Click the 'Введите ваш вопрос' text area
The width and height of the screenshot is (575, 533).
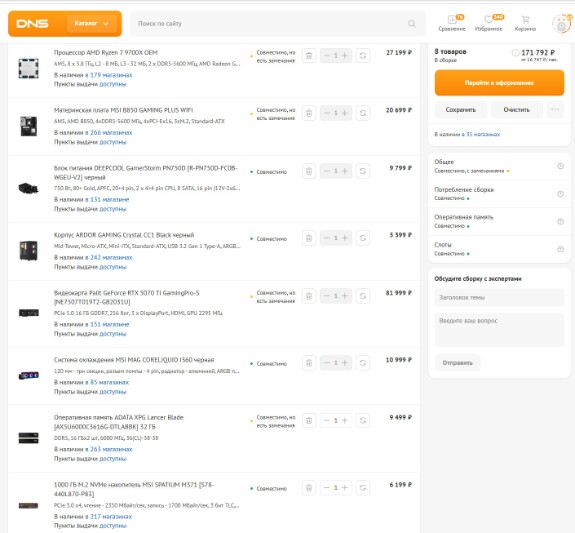499,329
